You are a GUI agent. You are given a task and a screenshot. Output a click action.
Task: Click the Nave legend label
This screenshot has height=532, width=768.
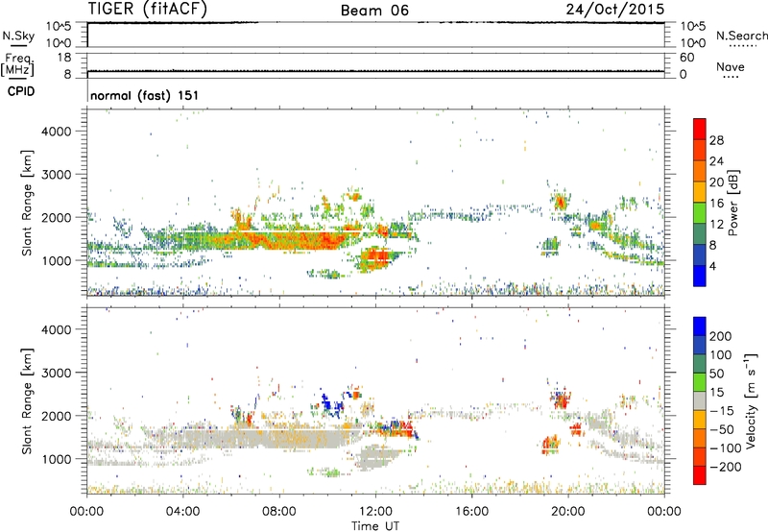(731, 67)
